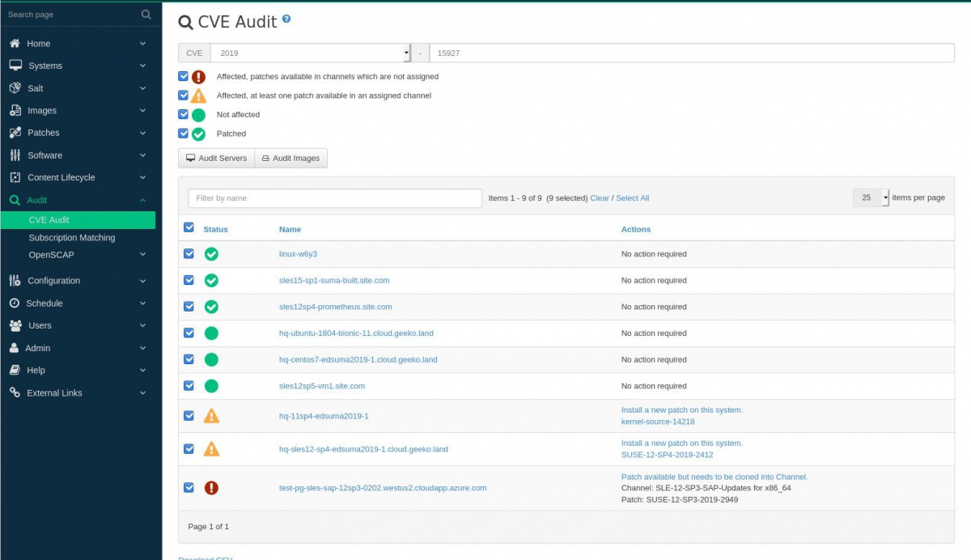
Task: Open Subscription Matching in Audit menu
Action: click(72, 238)
